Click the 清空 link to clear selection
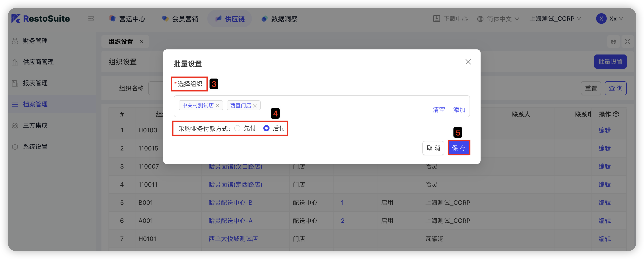The image size is (644, 259). pos(439,110)
